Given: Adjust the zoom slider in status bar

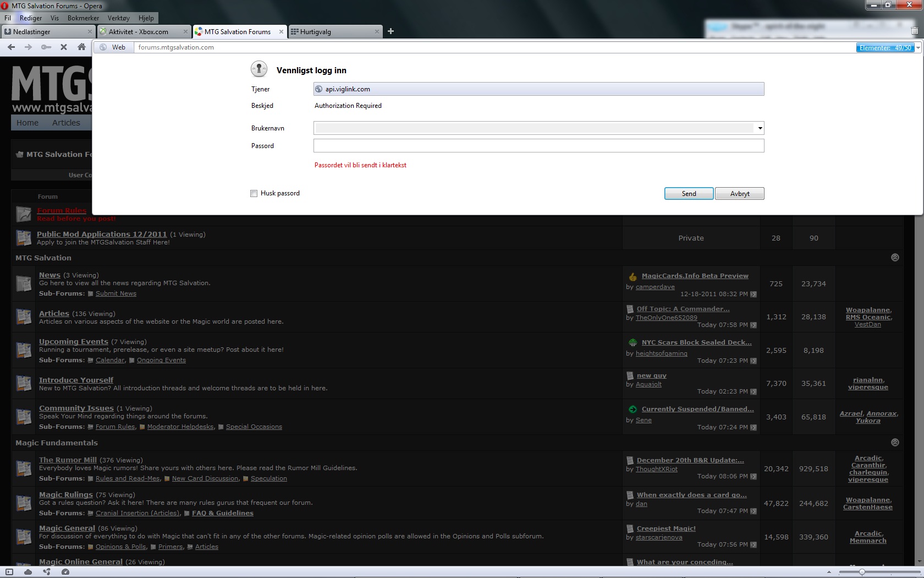Looking at the screenshot, I should 862,572.
